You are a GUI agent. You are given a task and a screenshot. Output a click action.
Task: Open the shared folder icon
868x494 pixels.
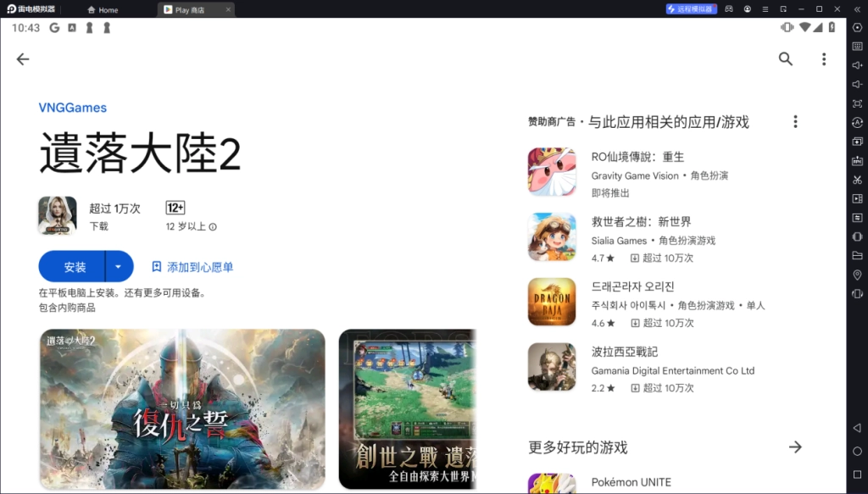tap(858, 256)
